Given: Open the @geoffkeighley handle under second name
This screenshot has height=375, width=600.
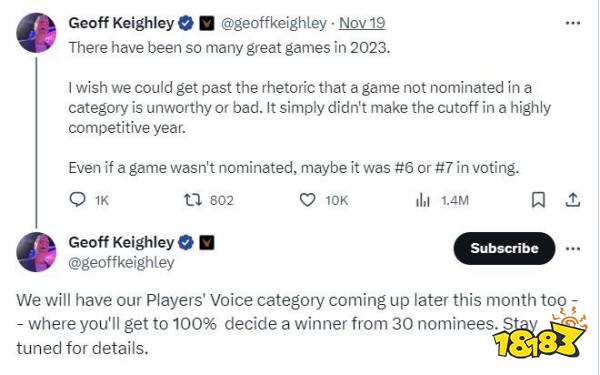Looking at the screenshot, I should point(121,263).
